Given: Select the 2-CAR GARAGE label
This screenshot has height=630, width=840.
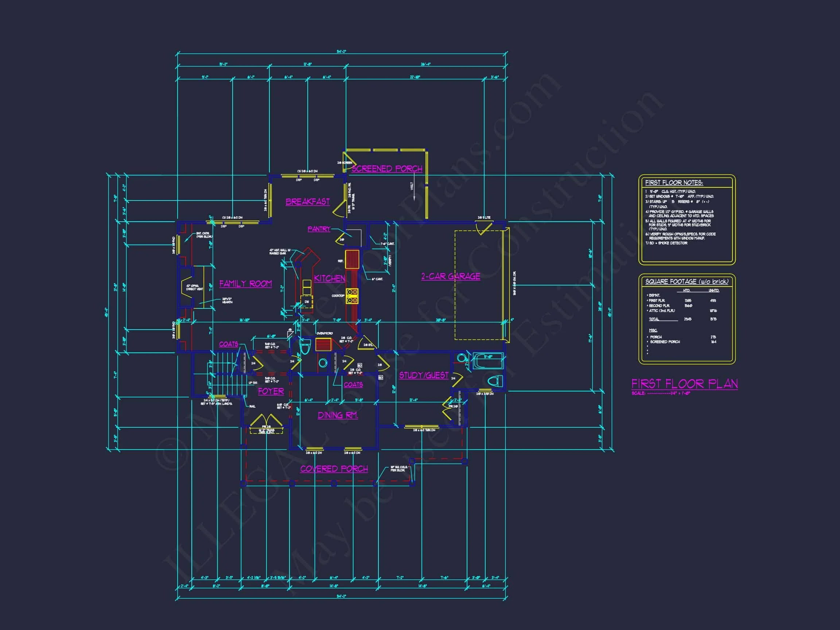Looking at the screenshot, I should pos(450,276).
